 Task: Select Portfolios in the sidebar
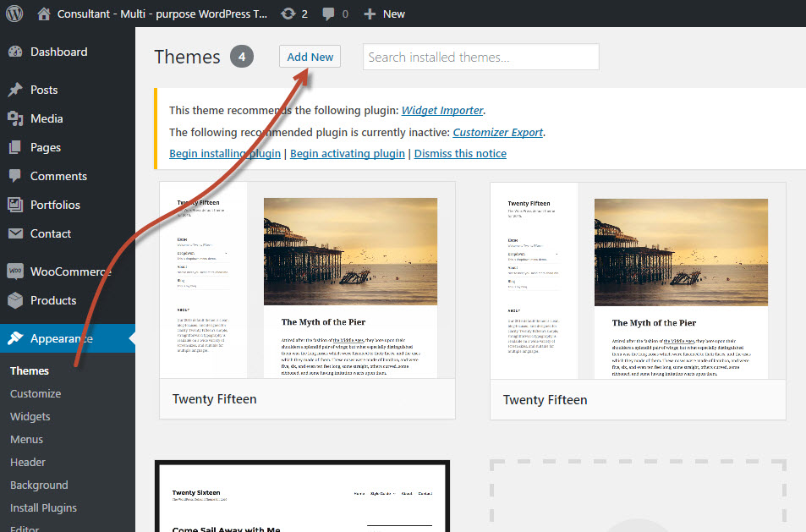coord(55,205)
